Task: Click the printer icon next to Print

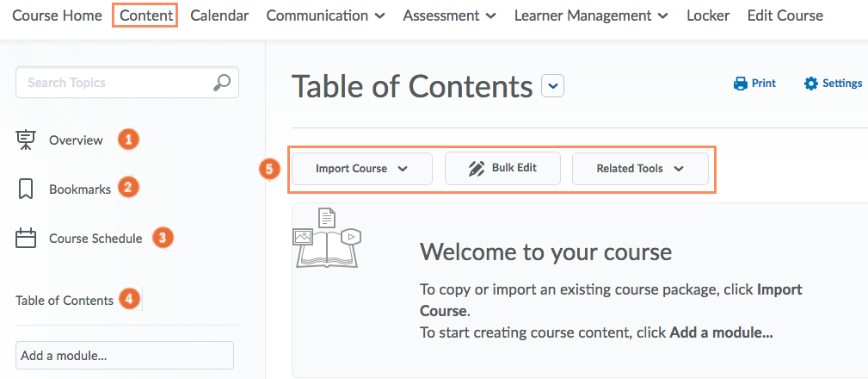Action: (740, 84)
